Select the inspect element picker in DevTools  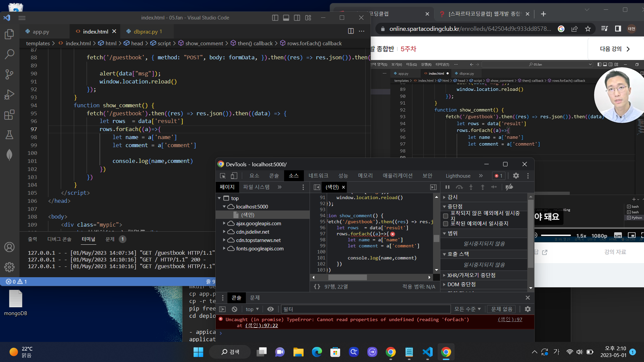(x=223, y=176)
